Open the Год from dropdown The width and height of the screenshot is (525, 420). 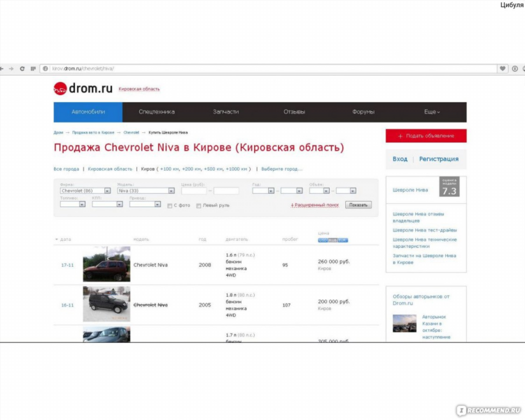point(263,191)
